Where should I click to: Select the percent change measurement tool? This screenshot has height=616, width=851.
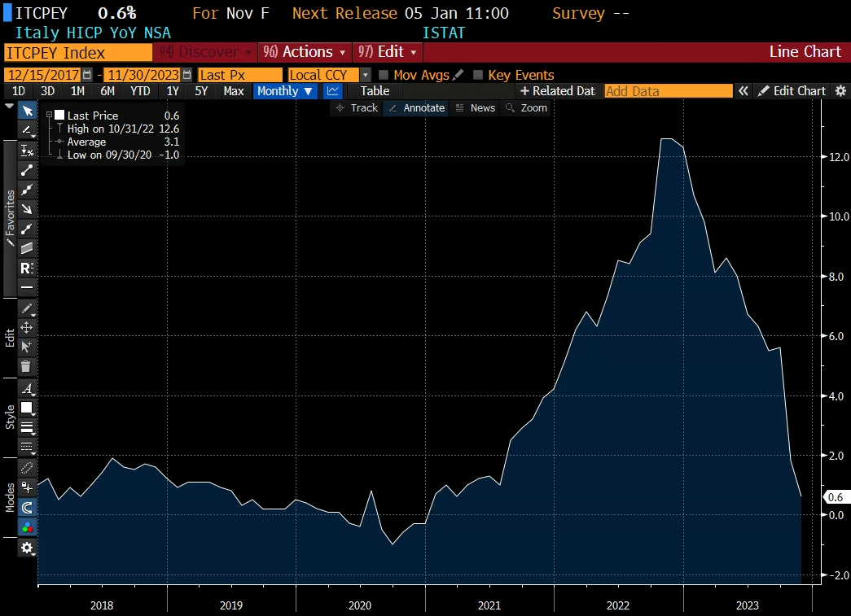[x=27, y=151]
